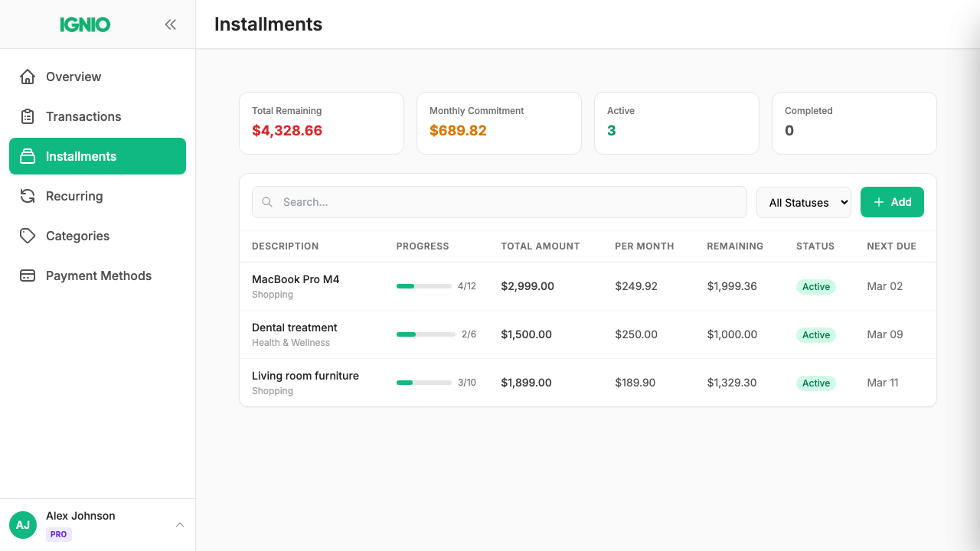Click the Recurring refresh arrows icon
980x551 pixels.
click(28, 196)
